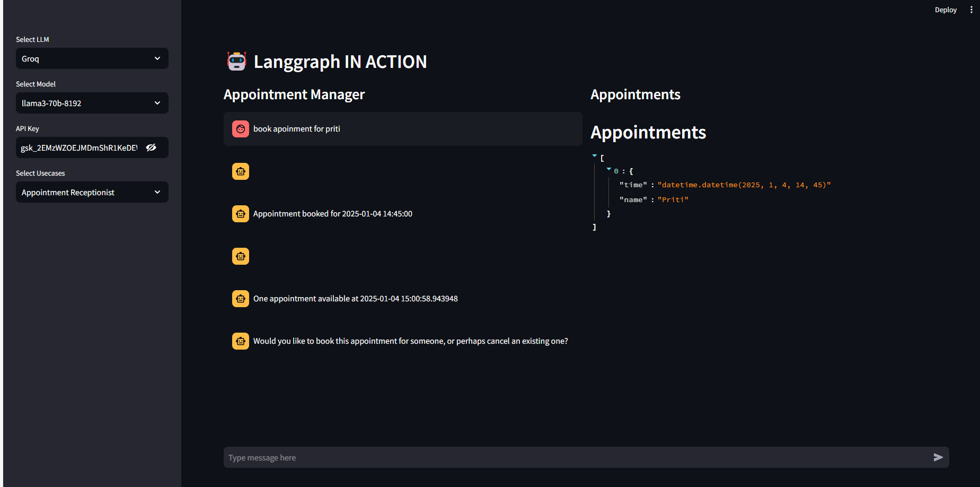Click the user avatar beside book apoinment message
This screenshot has height=487, width=980.
pos(241,129)
